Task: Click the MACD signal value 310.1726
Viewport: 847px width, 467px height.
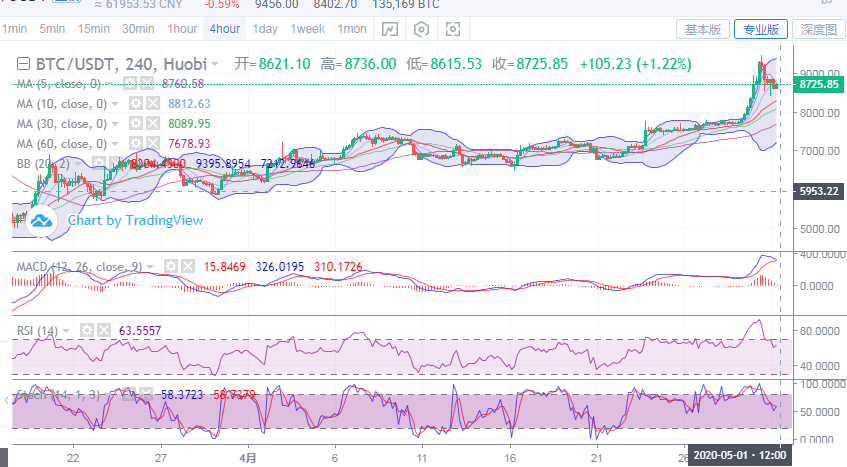Action: pos(338,267)
